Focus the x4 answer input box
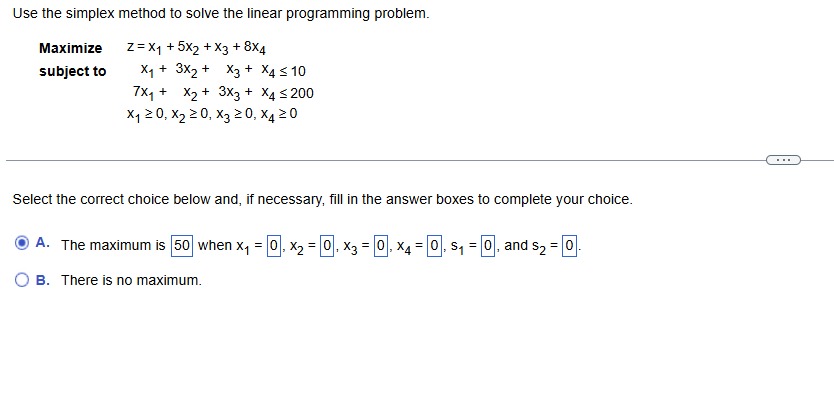 coord(434,245)
